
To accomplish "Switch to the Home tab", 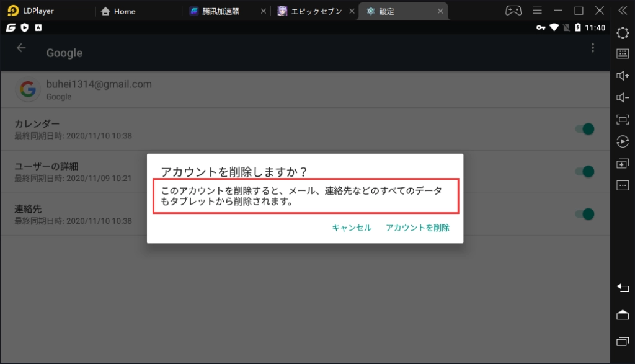I will click(118, 11).
